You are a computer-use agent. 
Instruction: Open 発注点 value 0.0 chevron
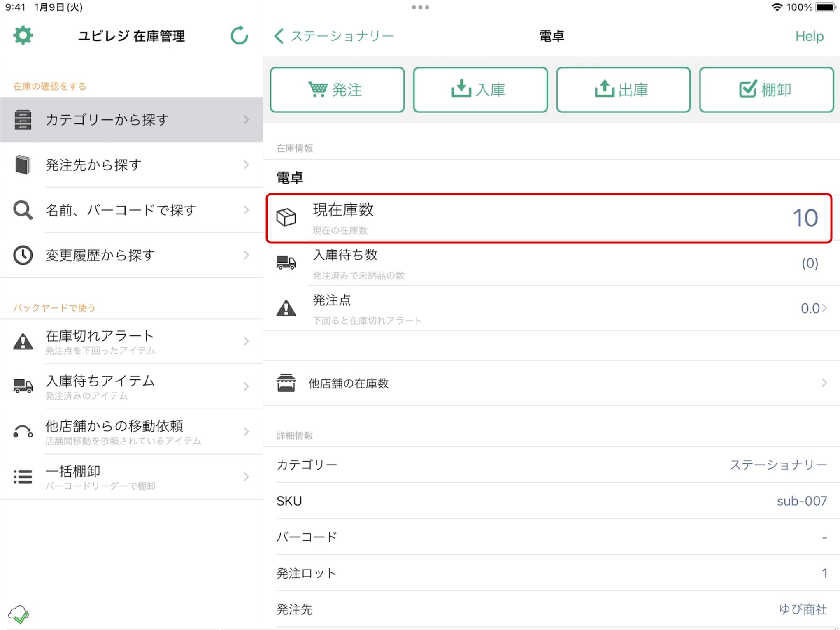[824, 308]
